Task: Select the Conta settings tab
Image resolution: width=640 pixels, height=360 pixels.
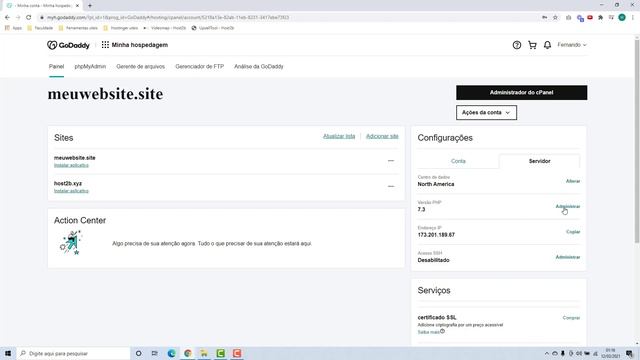Action: (458, 161)
